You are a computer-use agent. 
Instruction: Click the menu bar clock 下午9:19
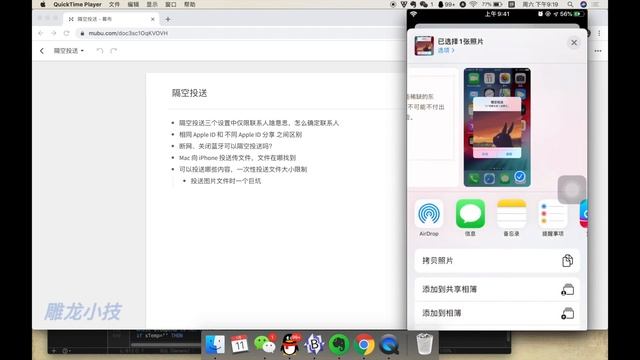[x=540, y=4]
